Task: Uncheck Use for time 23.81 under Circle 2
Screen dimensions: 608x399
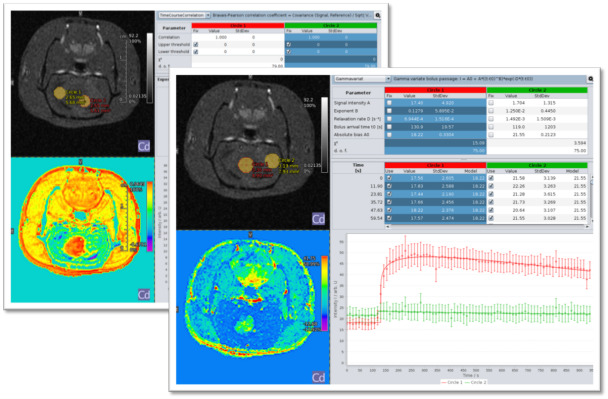Action: point(491,194)
